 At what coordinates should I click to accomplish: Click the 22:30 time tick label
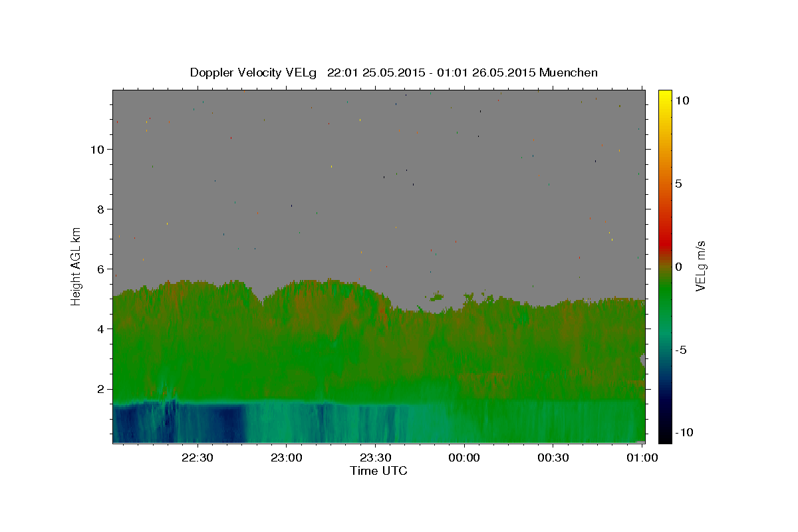198,458
